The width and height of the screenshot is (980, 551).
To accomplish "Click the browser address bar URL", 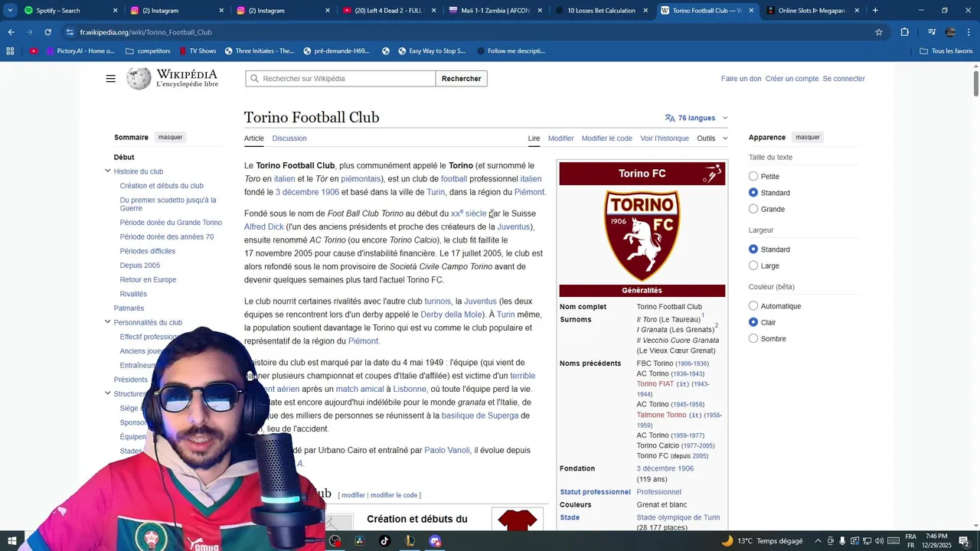I will [145, 32].
